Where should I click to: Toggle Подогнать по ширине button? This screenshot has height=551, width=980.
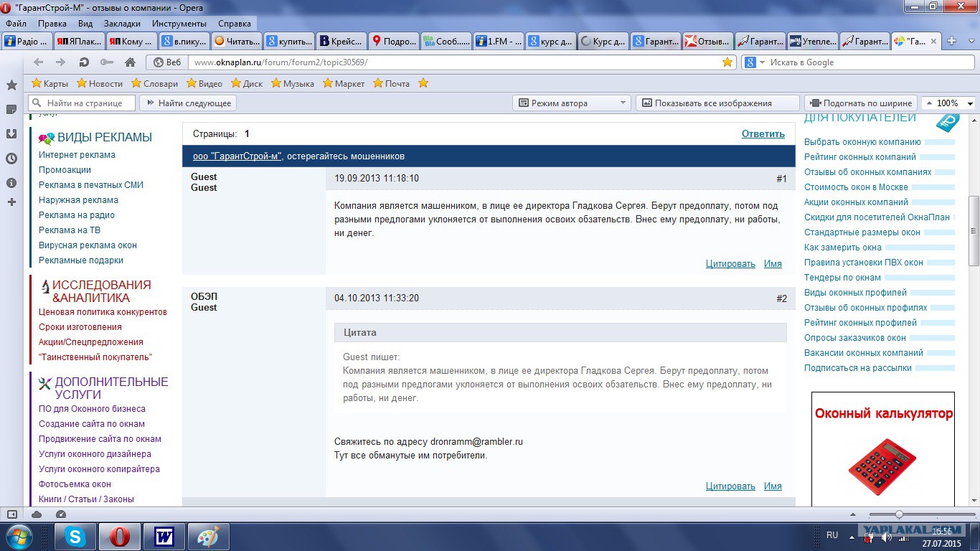point(862,103)
